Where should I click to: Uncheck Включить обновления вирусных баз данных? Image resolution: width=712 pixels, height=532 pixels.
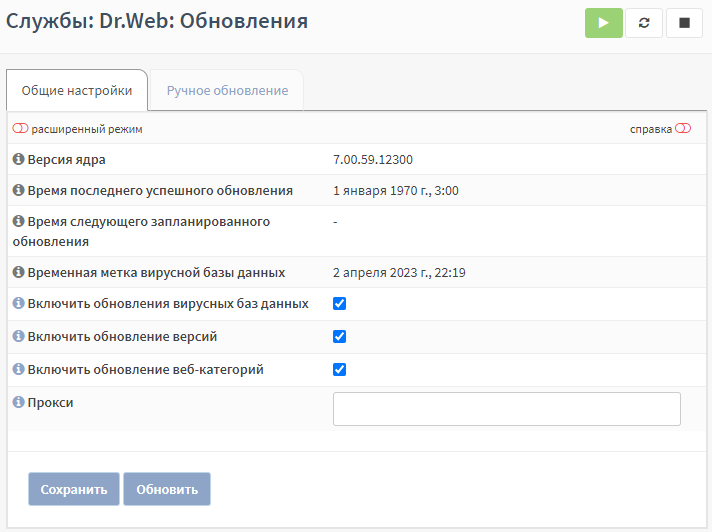click(339, 303)
